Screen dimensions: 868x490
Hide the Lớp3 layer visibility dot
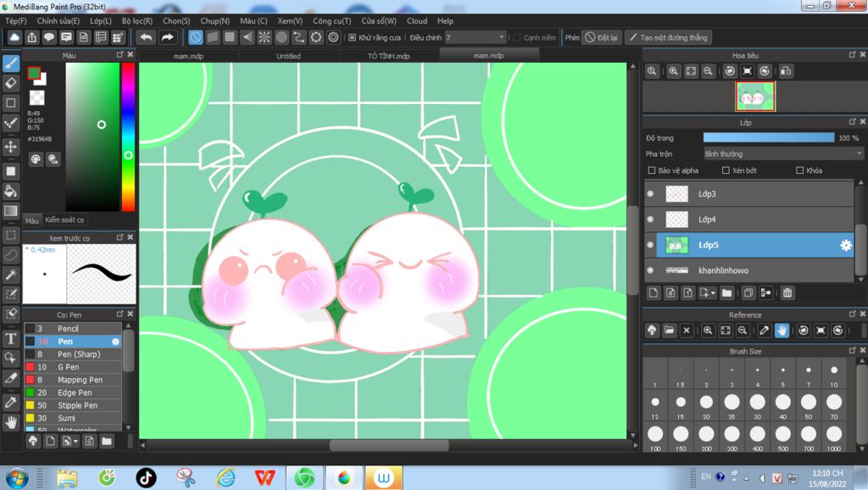[x=651, y=194]
